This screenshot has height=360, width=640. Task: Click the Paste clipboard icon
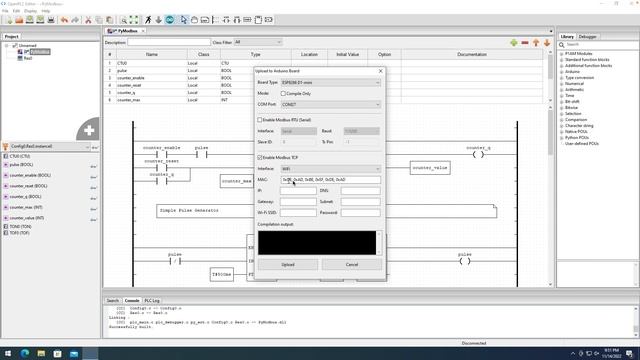109,20
